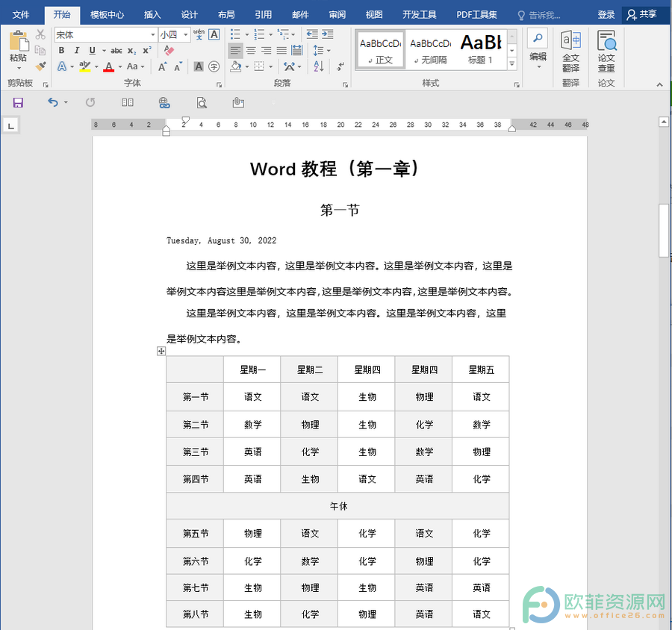Click the enclosed character icon
Viewport: 672px width, 630px height.
(x=214, y=66)
